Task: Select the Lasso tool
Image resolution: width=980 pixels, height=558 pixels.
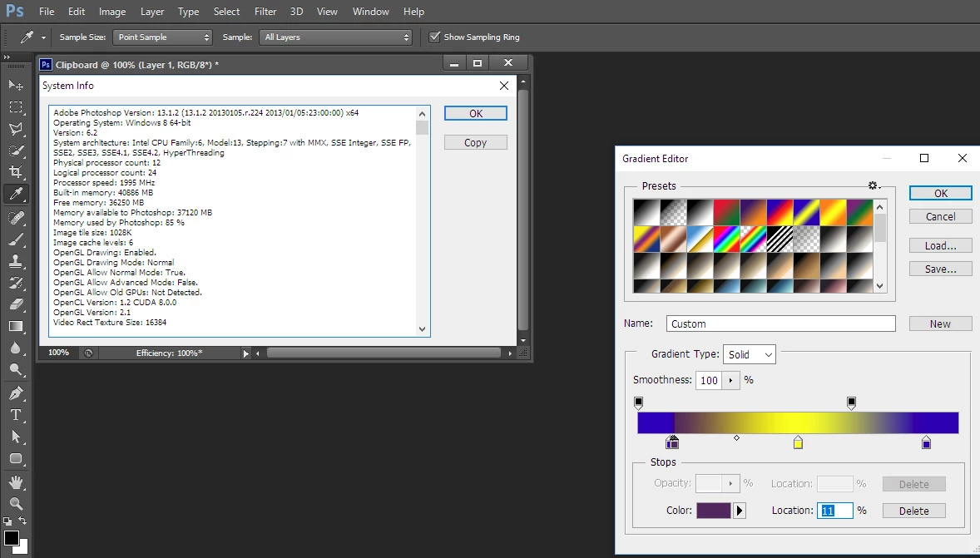Action: click(x=16, y=129)
